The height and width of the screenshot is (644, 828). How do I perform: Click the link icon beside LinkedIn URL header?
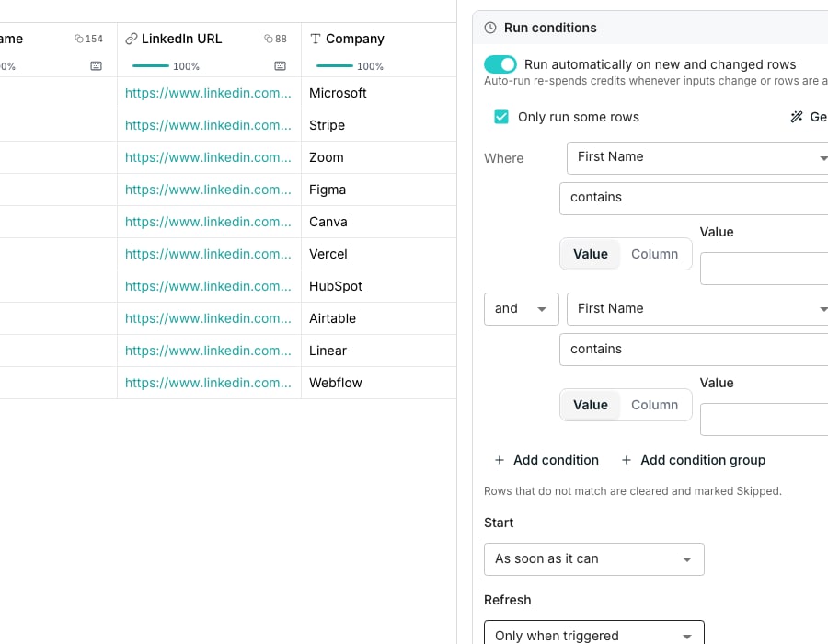tap(131, 39)
